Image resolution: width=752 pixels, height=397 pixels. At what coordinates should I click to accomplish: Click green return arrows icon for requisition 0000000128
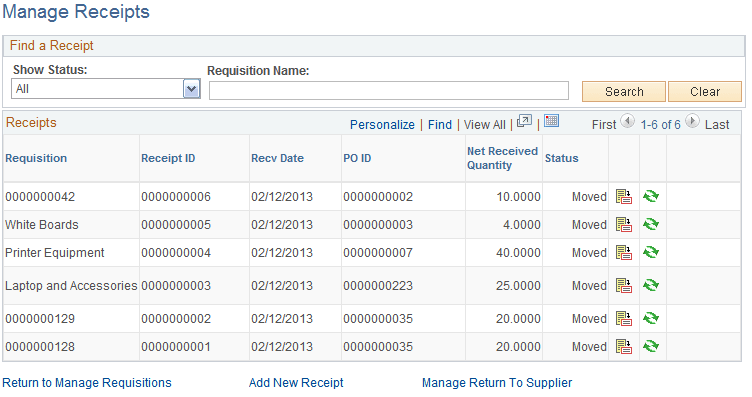[x=651, y=346]
